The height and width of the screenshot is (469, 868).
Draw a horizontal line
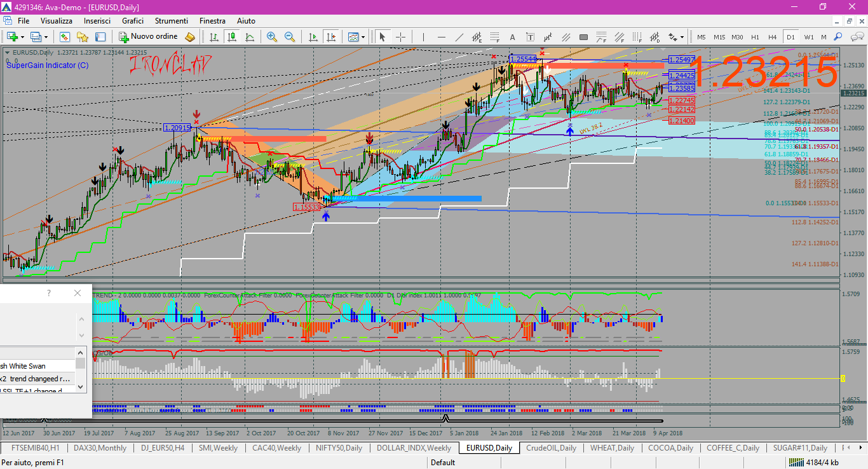point(441,37)
